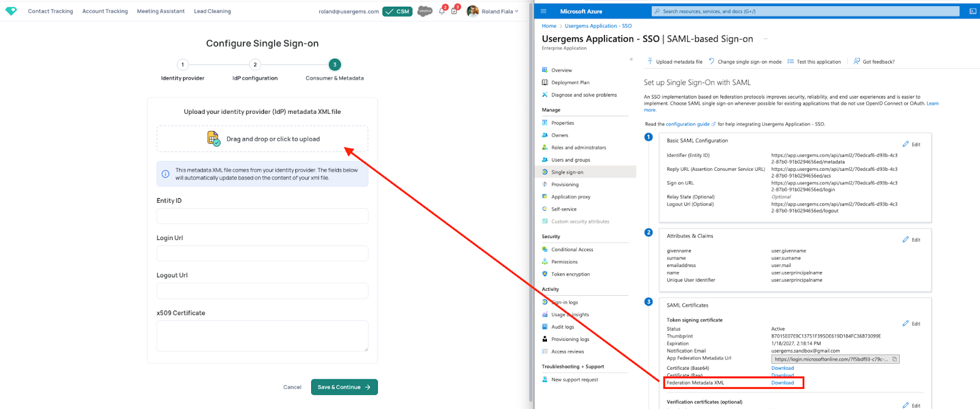
Task: Click the Logout Url input field
Action: click(262, 291)
